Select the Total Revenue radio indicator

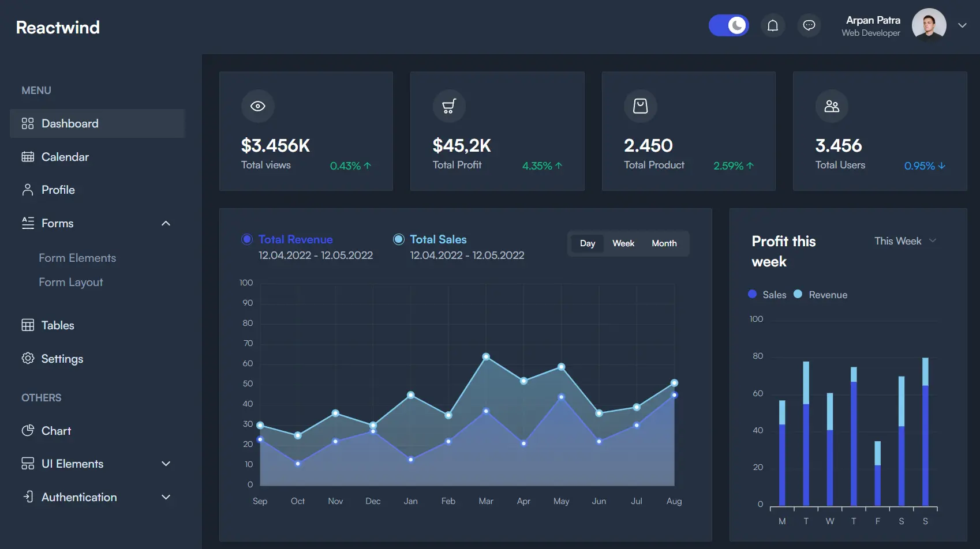(x=247, y=239)
